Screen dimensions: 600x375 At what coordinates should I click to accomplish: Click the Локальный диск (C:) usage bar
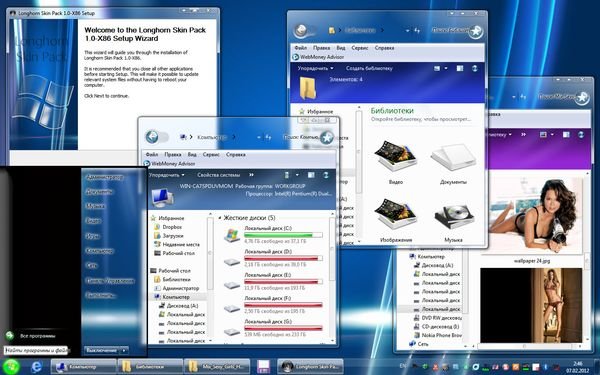tap(283, 235)
